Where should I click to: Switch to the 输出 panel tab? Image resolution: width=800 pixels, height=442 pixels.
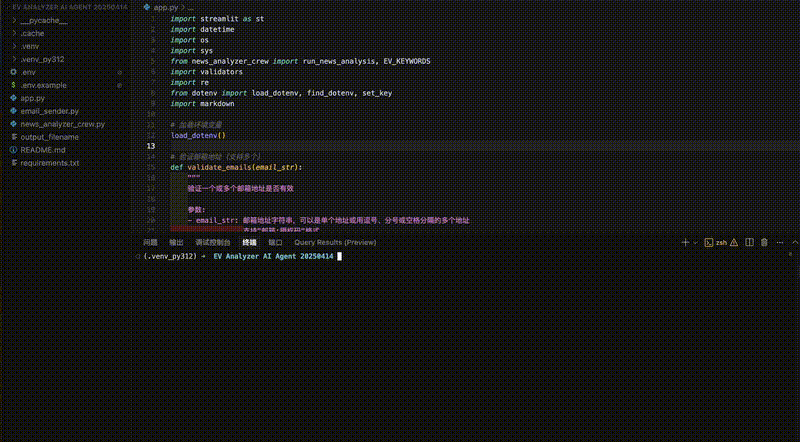click(176, 242)
